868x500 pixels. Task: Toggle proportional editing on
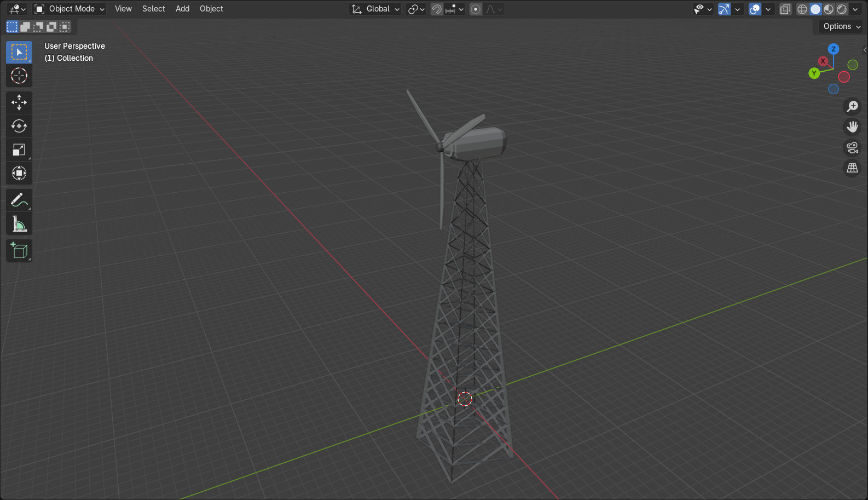pyautogui.click(x=476, y=9)
